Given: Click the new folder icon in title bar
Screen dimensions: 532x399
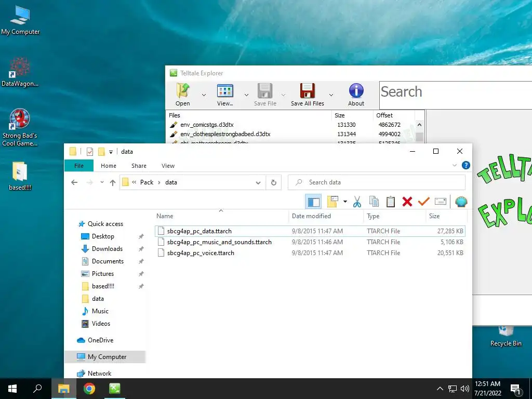Looking at the screenshot, I should [101, 151].
